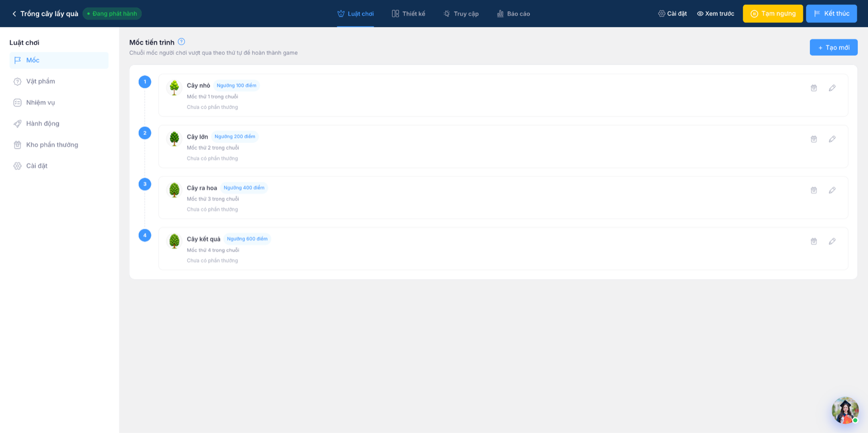Select Mốc in the sidebar
The width and height of the screenshot is (868, 433).
pyautogui.click(x=59, y=60)
